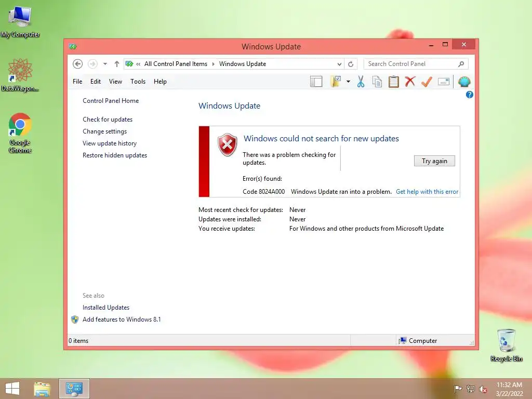Click the double chevron in address bar
The image size is (532, 399).
coord(138,64)
